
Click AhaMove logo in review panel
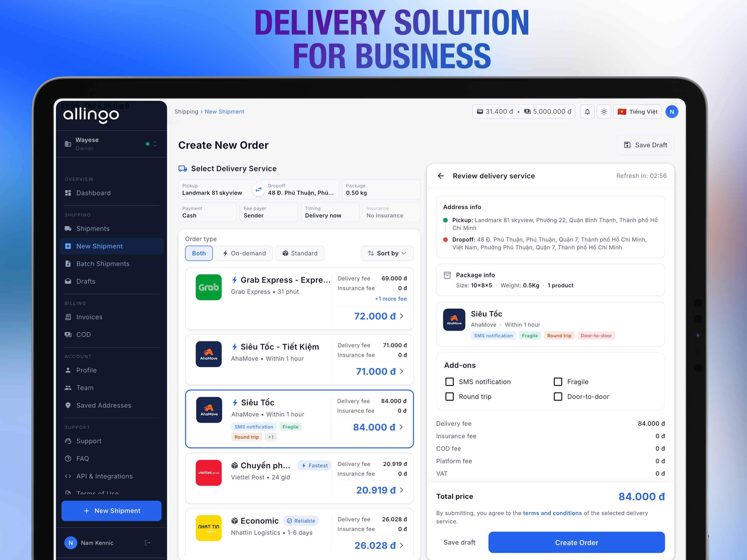coord(454,320)
